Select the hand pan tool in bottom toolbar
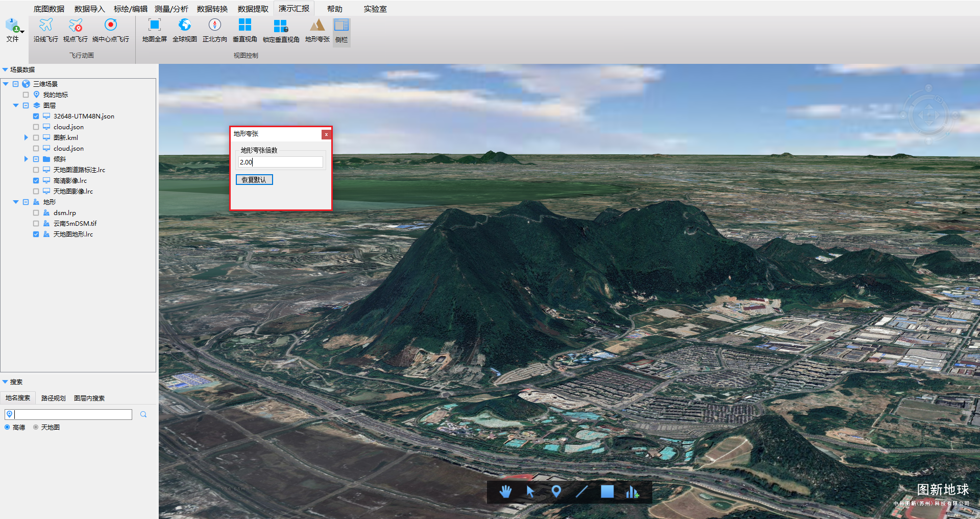Image resolution: width=980 pixels, height=519 pixels. (505, 491)
